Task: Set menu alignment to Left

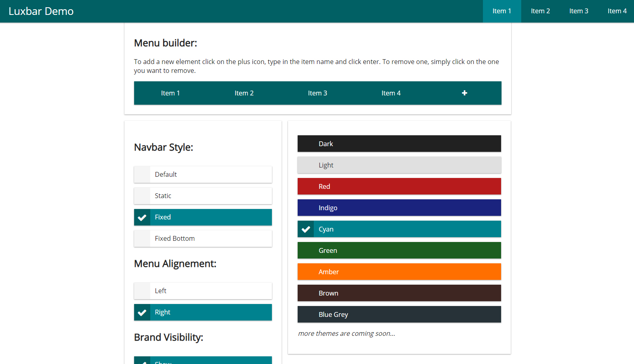Action: tap(203, 291)
